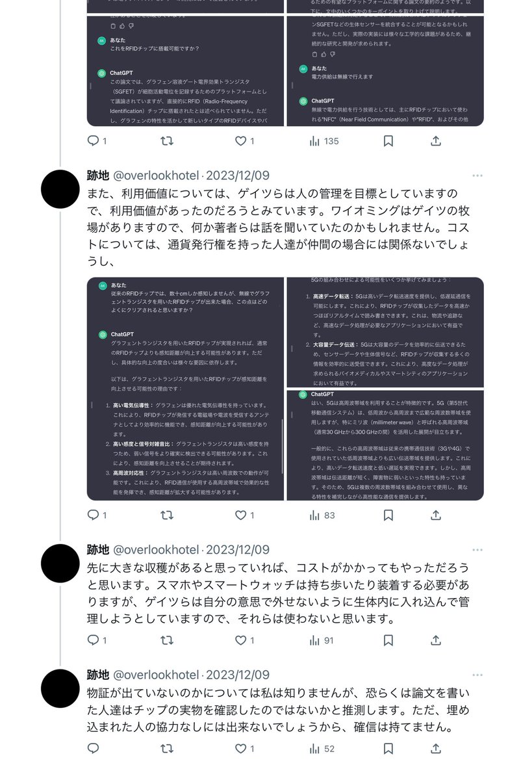Retweet the tweet with 52 views

pos(166,748)
